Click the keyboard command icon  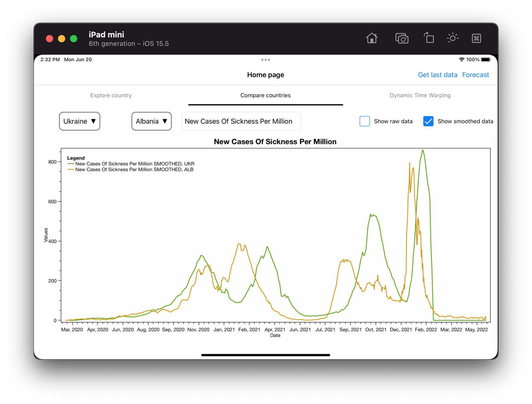(476, 38)
